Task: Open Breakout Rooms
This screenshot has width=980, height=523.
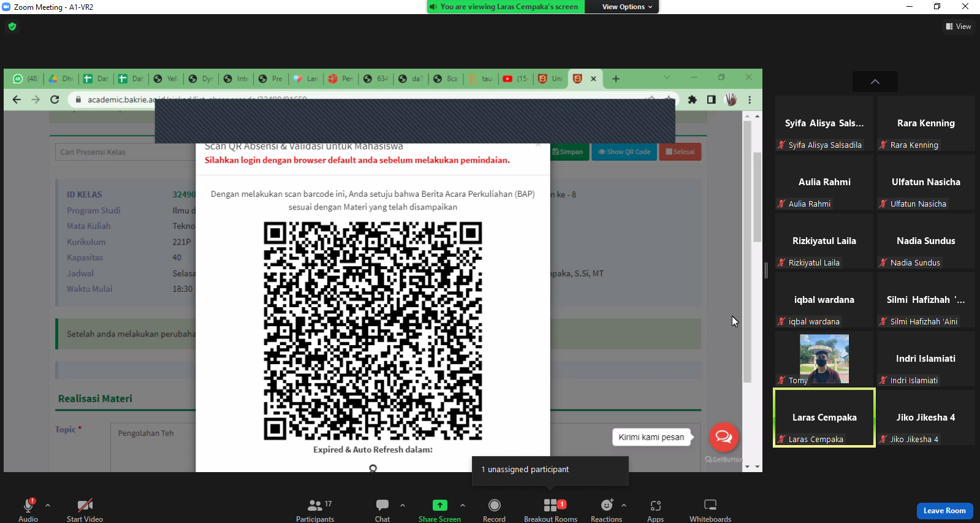Action: coord(550,510)
